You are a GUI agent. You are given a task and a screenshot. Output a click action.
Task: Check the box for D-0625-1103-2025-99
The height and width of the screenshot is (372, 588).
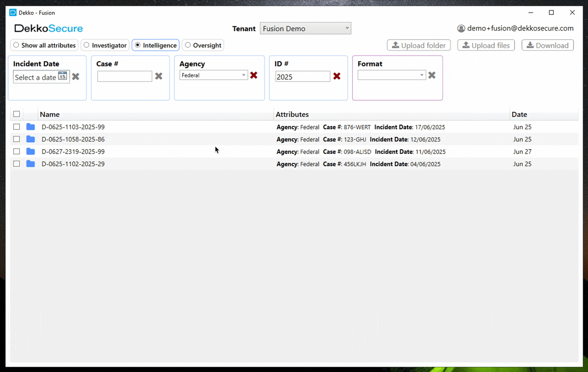point(17,127)
